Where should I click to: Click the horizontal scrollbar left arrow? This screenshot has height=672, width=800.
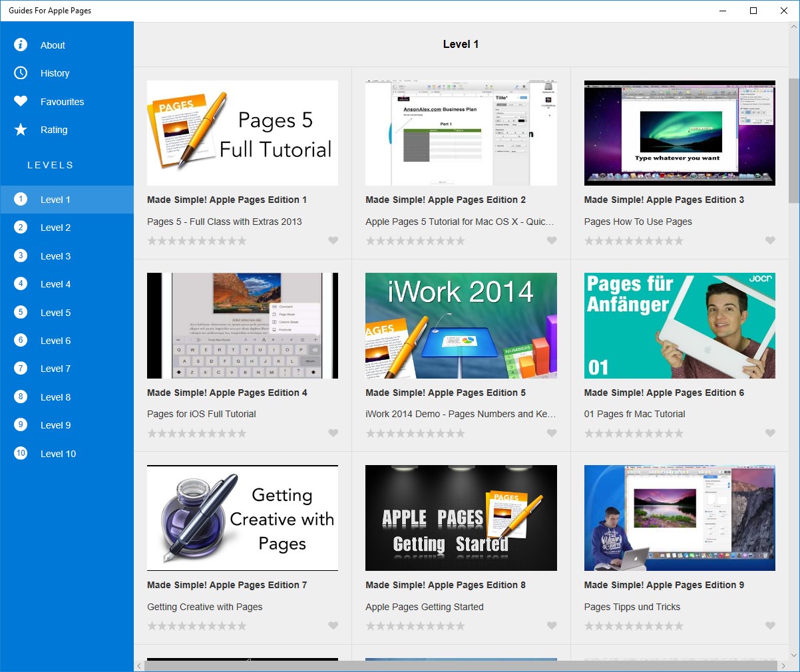139,665
